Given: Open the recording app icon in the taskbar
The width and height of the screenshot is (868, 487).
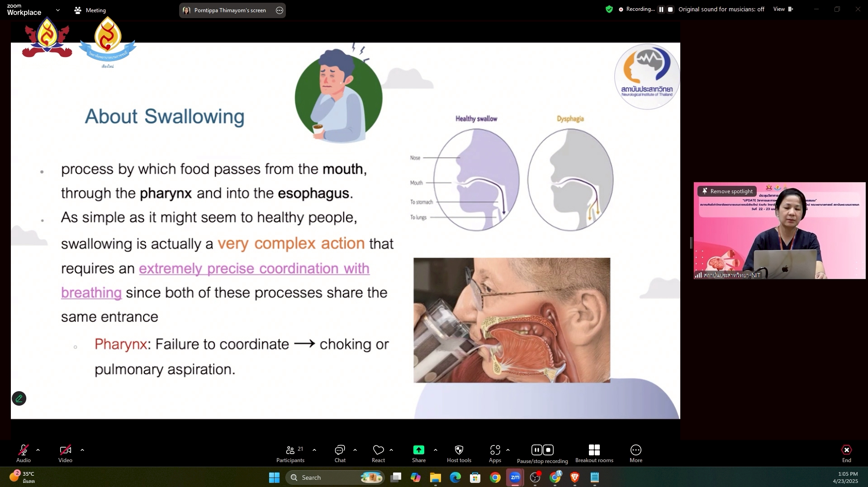Looking at the screenshot, I should tap(536, 478).
